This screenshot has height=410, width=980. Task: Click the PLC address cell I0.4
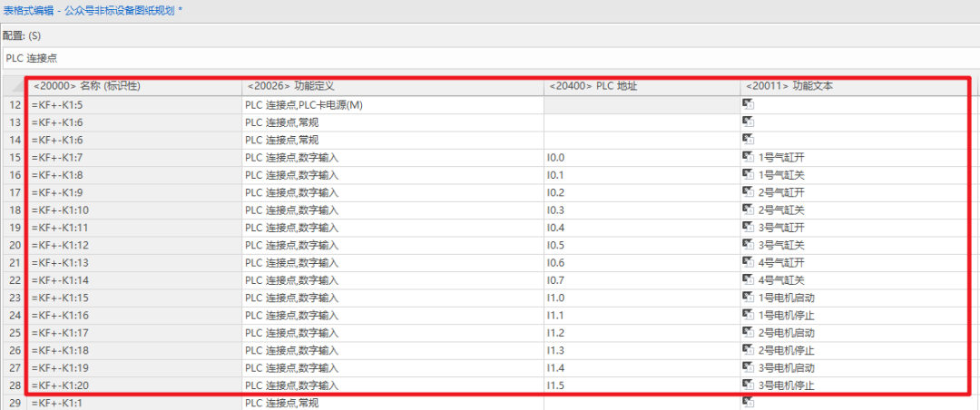[642, 228]
